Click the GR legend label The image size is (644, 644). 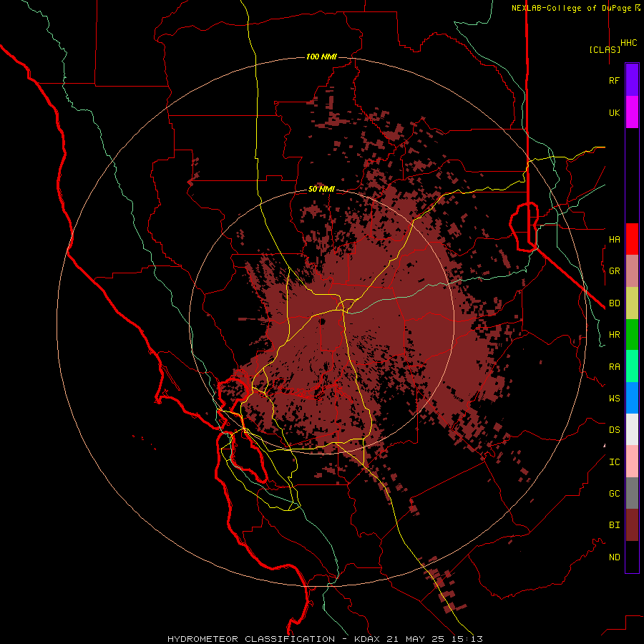(615, 271)
